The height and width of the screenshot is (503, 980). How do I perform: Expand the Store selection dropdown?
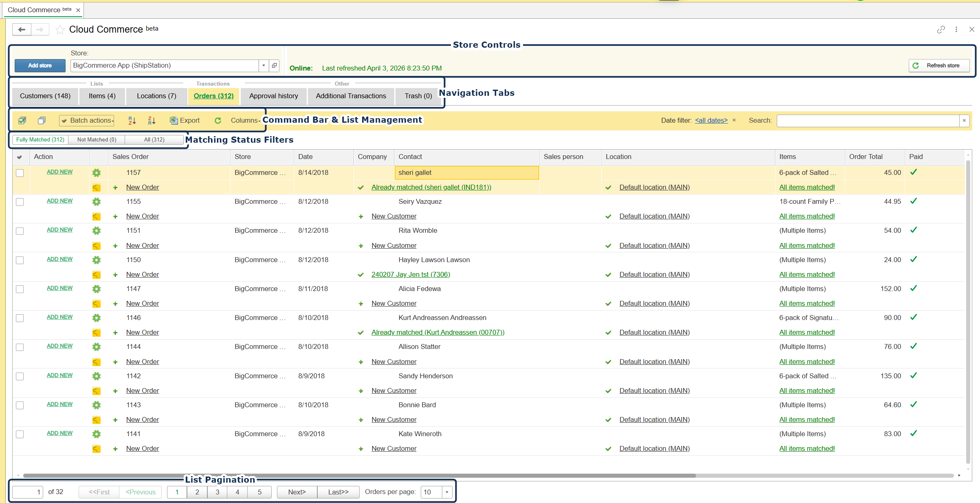[264, 65]
